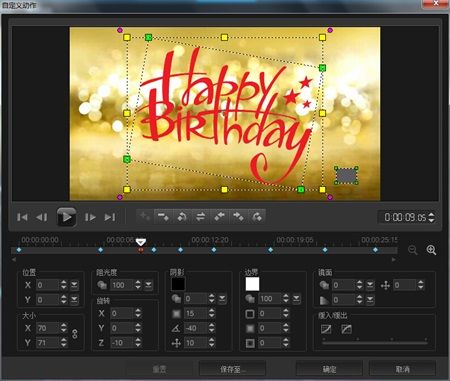
Task: Open the shadow opacity slider dropdown
Action: pos(222,299)
